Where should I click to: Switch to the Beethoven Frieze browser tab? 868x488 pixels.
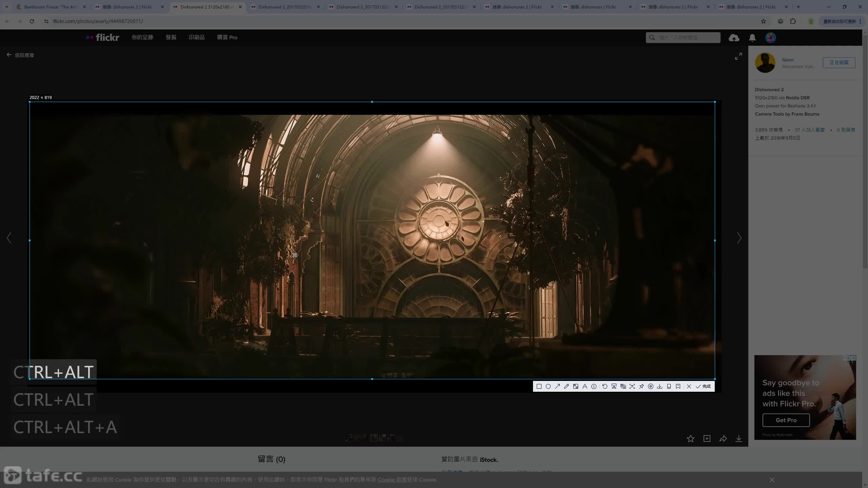[50, 7]
